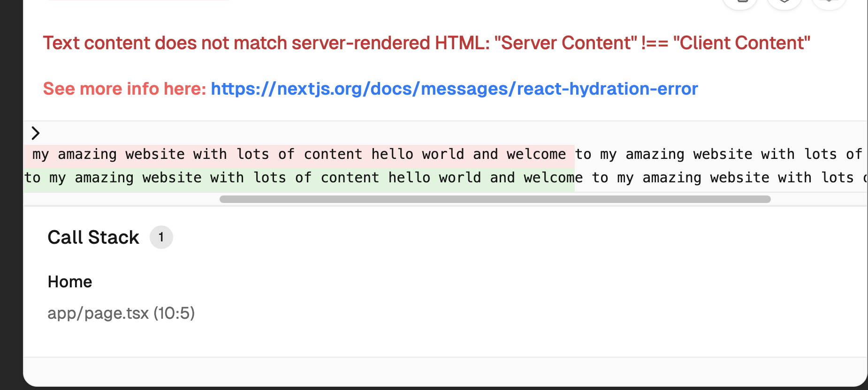Select the Home call stack frame
Viewport: 868px width, 390px height.
point(70,282)
